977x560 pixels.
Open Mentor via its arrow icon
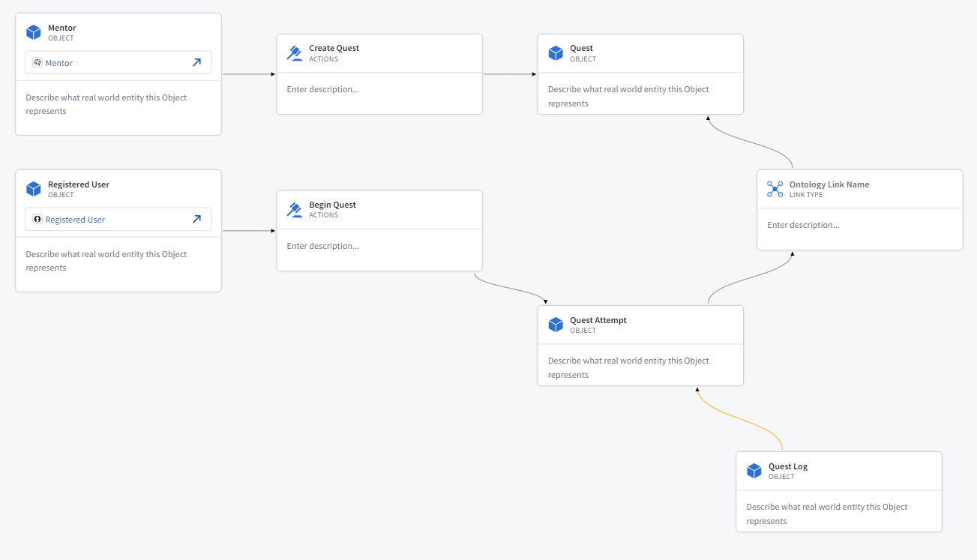click(x=196, y=63)
